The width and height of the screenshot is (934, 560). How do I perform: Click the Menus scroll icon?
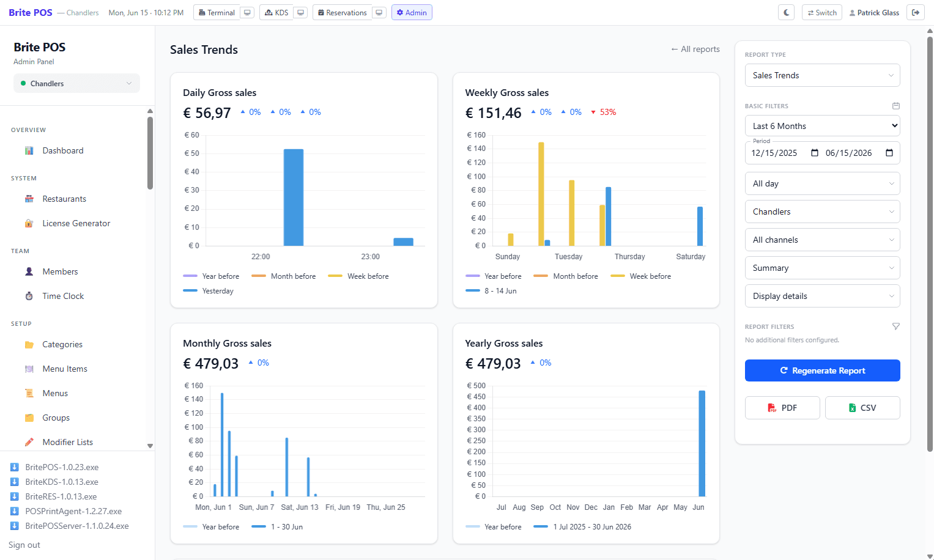(x=29, y=393)
